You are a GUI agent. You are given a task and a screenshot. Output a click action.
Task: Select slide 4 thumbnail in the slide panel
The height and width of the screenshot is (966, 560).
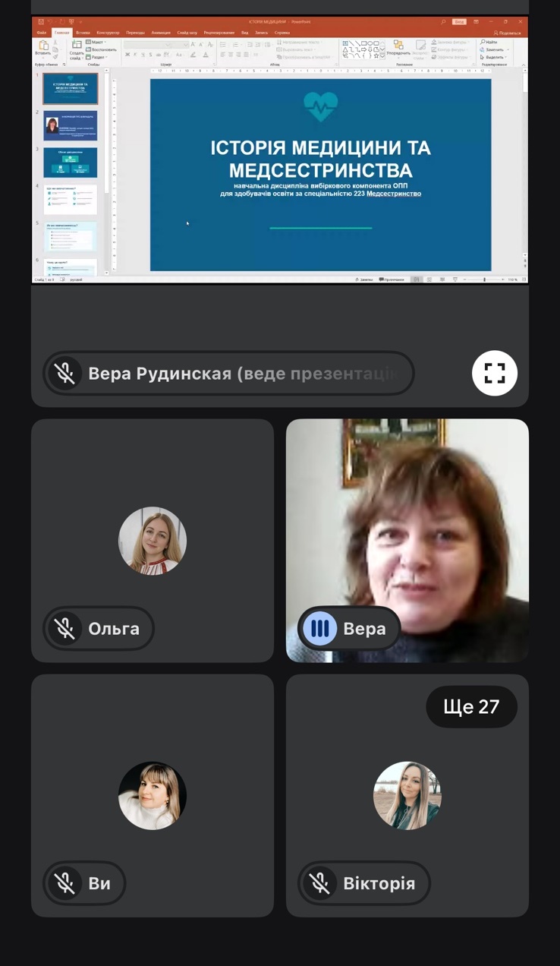click(x=71, y=199)
